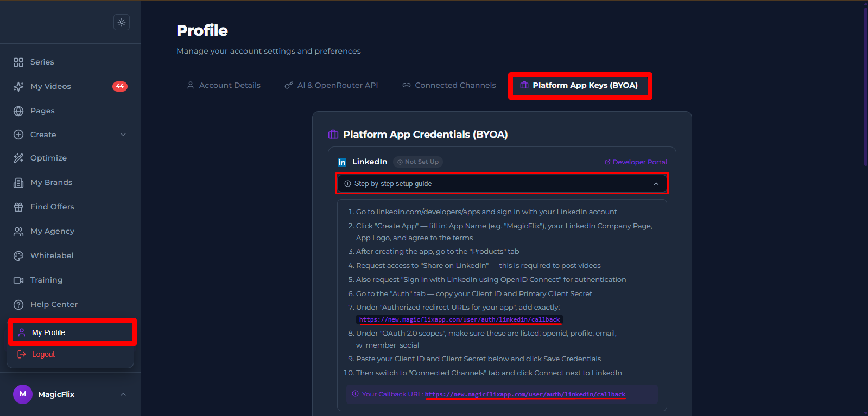Click the info icon next to Your Callback URL
This screenshot has width=868, height=416.
[356, 394]
